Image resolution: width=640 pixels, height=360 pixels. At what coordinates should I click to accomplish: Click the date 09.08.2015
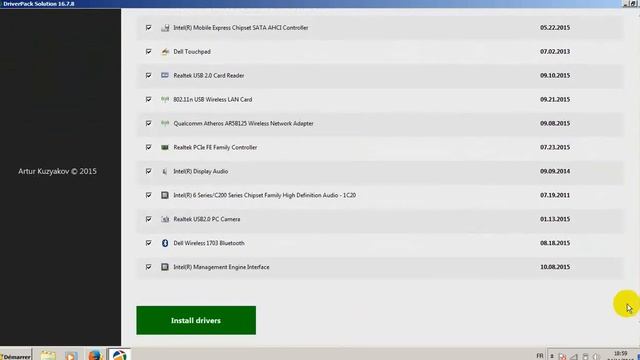coord(555,123)
